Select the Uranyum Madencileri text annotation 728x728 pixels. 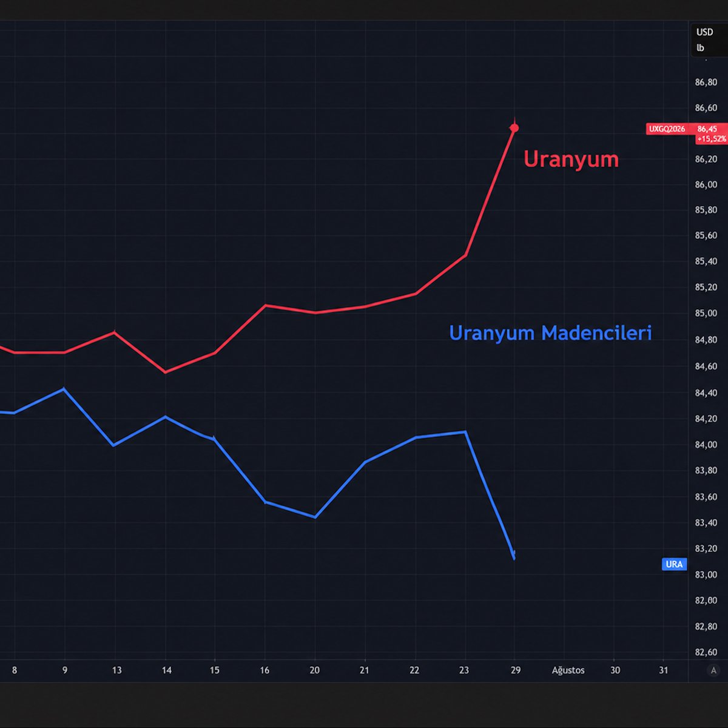550,333
